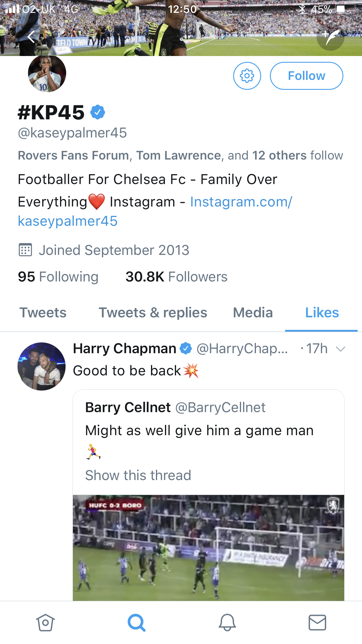The width and height of the screenshot is (362, 644).
Task: View the 30.8K Followers list
Action: tap(176, 276)
